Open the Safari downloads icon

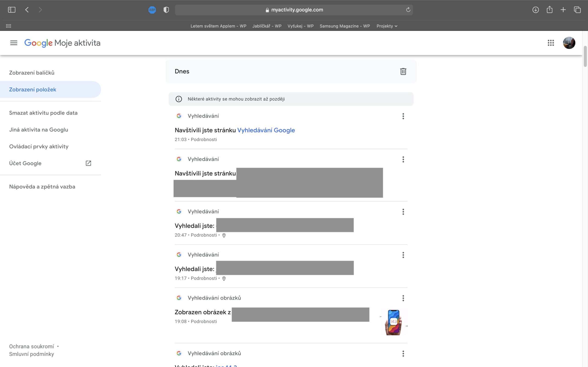(x=536, y=10)
